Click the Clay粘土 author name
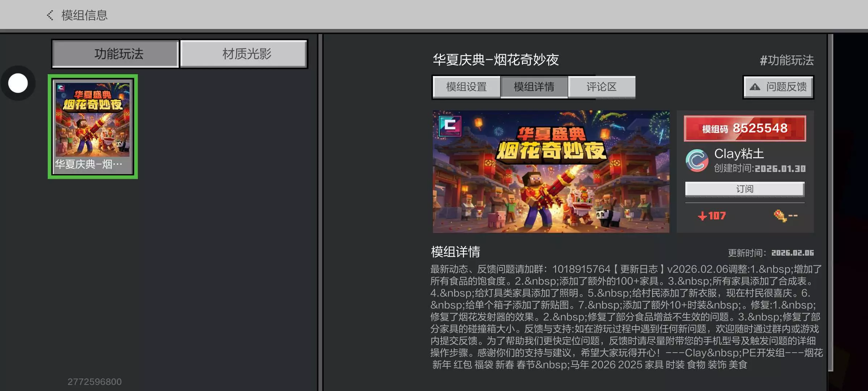Image resolution: width=868 pixels, height=391 pixels. tap(739, 154)
